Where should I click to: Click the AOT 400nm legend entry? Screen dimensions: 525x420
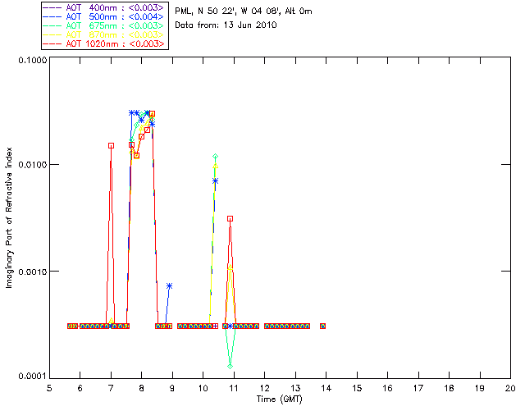click(x=103, y=7)
